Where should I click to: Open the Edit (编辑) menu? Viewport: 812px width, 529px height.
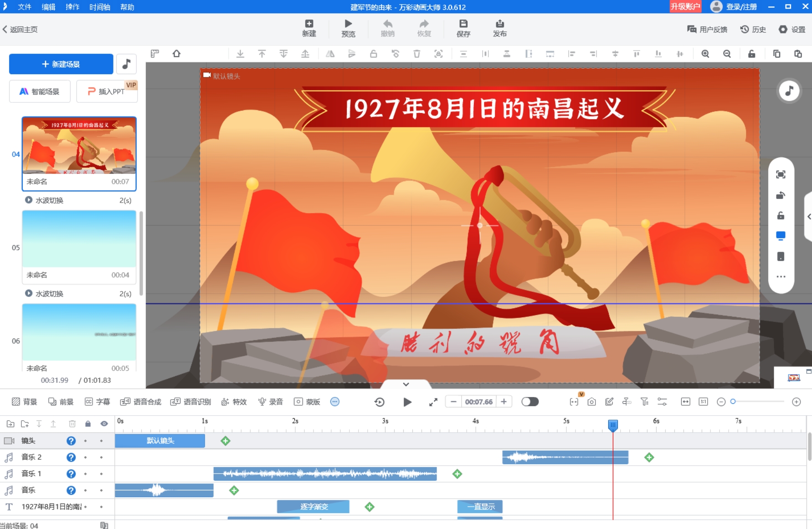[48, 7]
